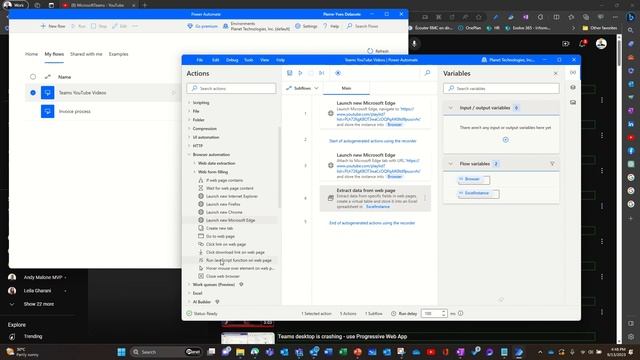Select the 'Go to web page' action
The width and height of the screenshot is (640, 360).
pos(220,236)
